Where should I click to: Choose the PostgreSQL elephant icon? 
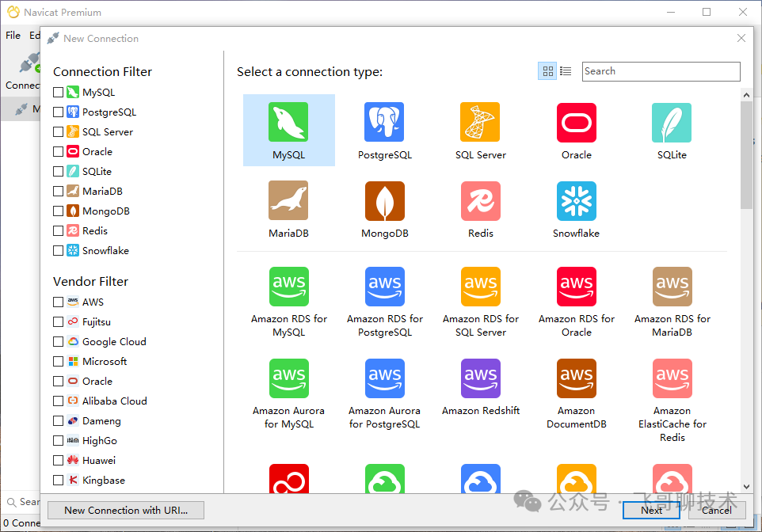(384, 122)
